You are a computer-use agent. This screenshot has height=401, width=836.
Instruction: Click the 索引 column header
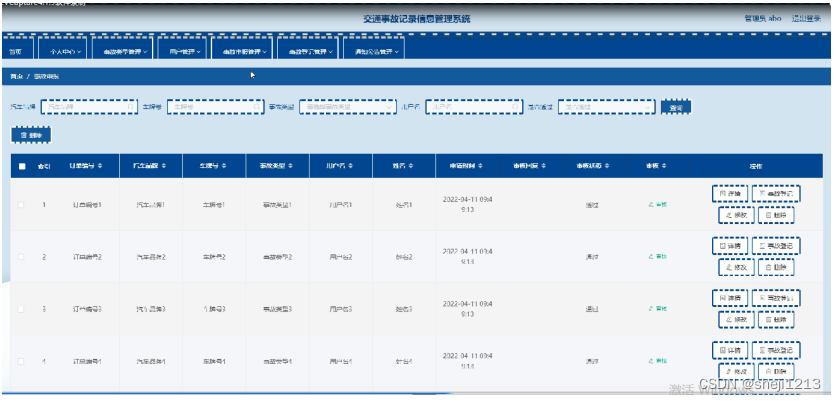pyautogui.click(x=44, y=166)
